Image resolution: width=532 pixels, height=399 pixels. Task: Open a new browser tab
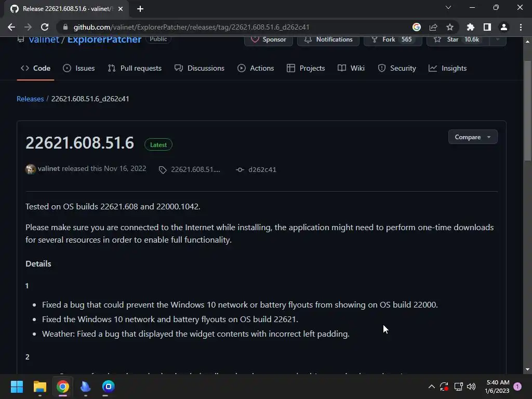[x=140, y=9]
